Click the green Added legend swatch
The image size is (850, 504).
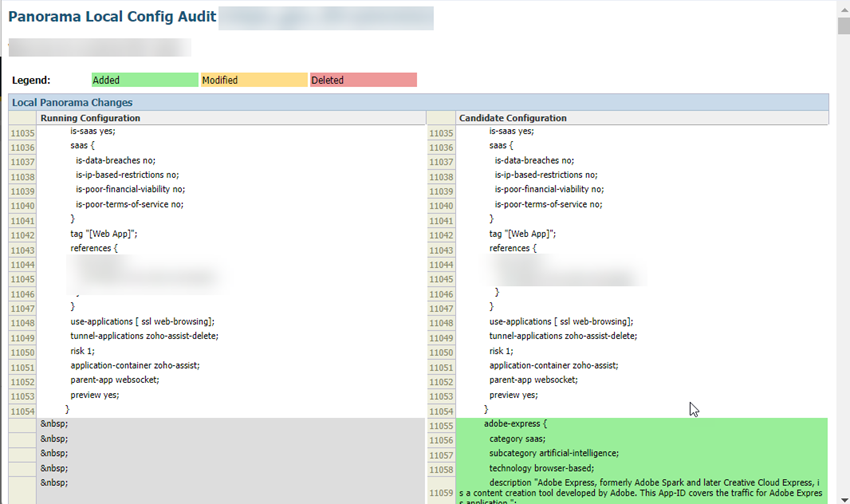click(144, 80)
